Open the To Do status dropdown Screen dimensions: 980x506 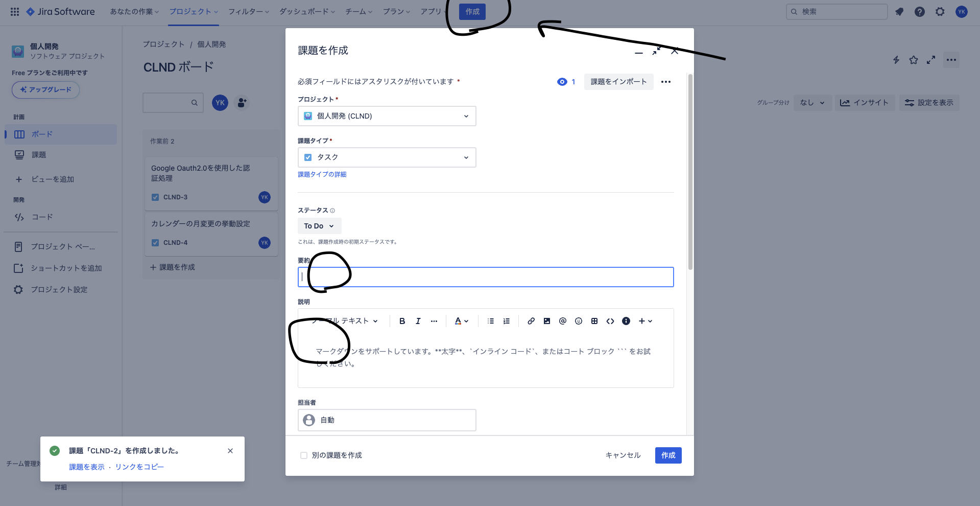[319, 225]
